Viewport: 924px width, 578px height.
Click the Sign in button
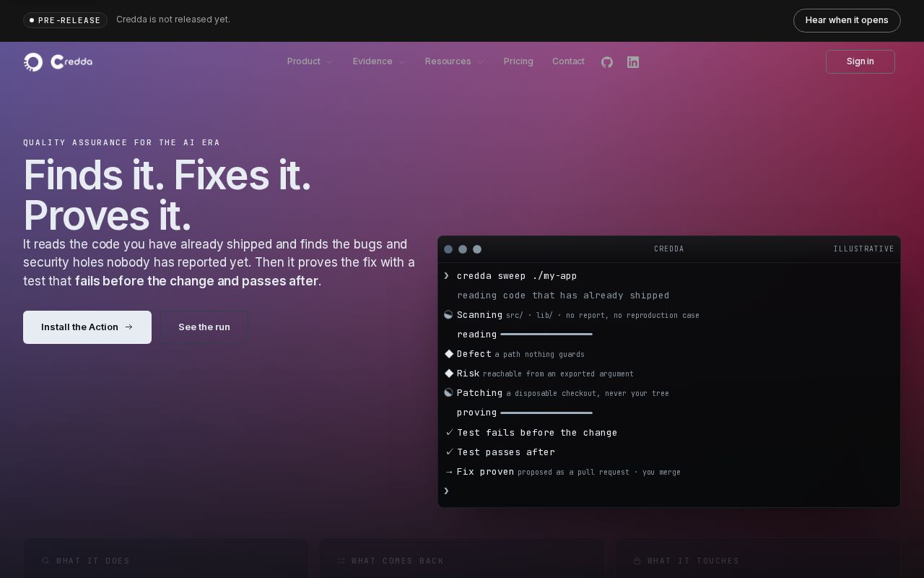(860, 61)
